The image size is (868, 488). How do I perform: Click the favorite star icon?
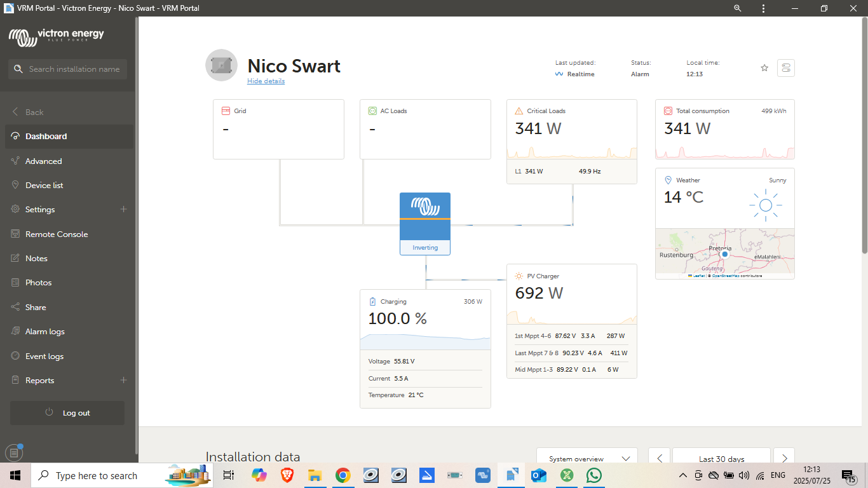coord(764,68)
